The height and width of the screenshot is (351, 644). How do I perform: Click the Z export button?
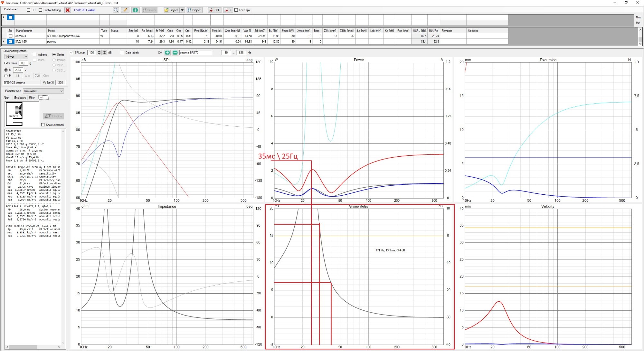[x=228, y=10]
